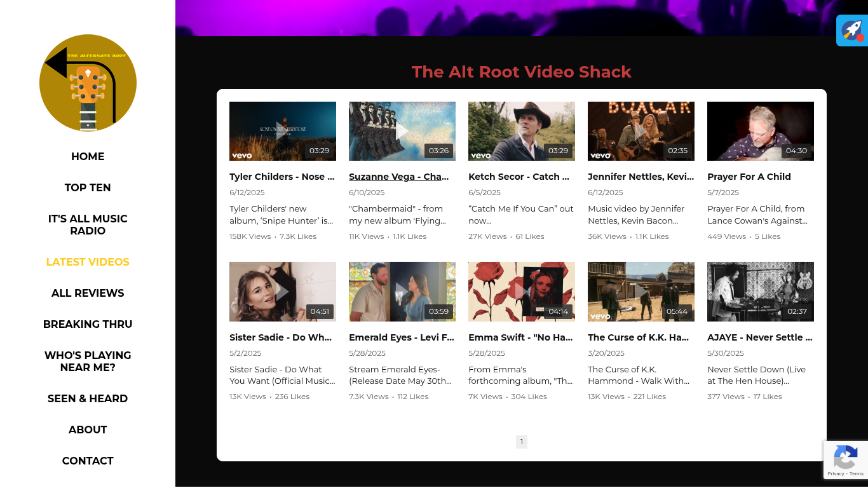Click the 11K Views text
The width and height of the screenshot is (868, 488).
pos(367,236)
